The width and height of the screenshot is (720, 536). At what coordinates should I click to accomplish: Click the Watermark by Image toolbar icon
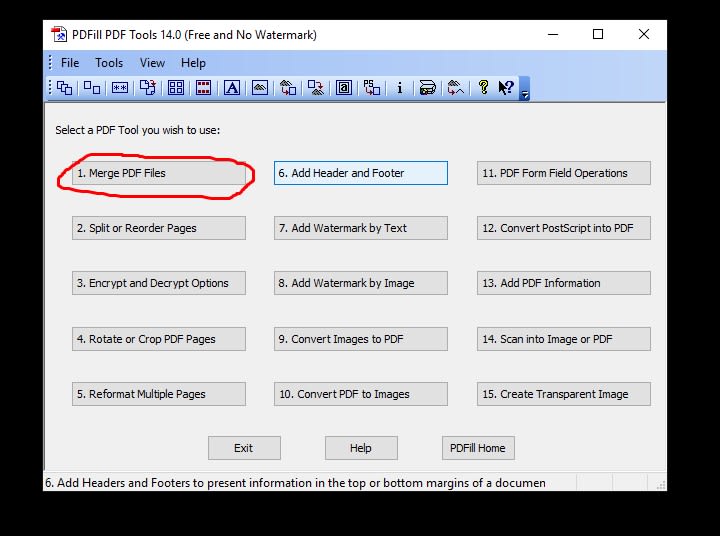260,88
